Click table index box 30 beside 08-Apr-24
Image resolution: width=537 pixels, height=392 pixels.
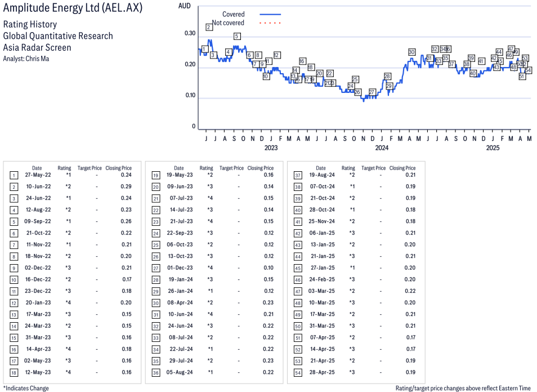(156, 303)
